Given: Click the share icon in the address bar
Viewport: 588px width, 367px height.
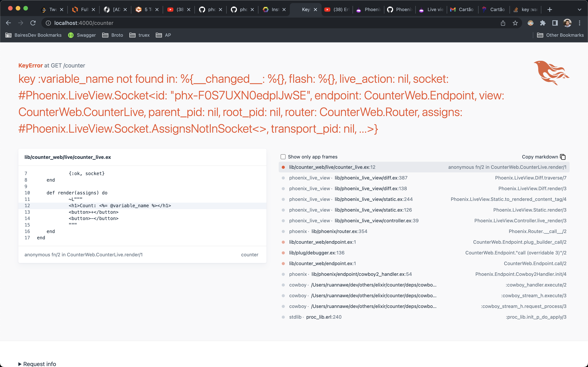Looking at the screenshot, I should (x=503, y=23).
